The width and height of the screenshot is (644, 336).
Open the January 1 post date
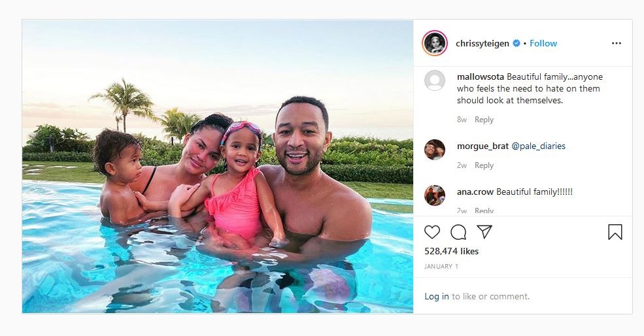[441, 266]
